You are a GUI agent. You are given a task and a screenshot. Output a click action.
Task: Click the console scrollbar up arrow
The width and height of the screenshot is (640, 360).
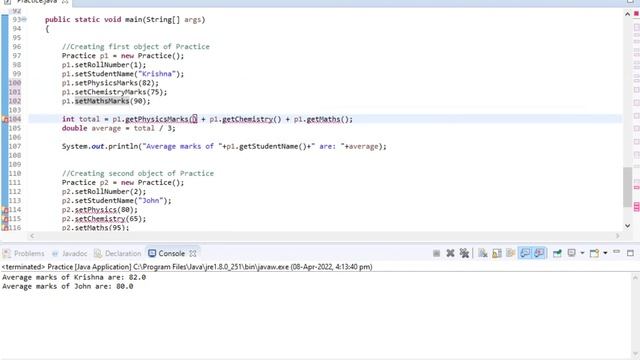click(635, 278)
